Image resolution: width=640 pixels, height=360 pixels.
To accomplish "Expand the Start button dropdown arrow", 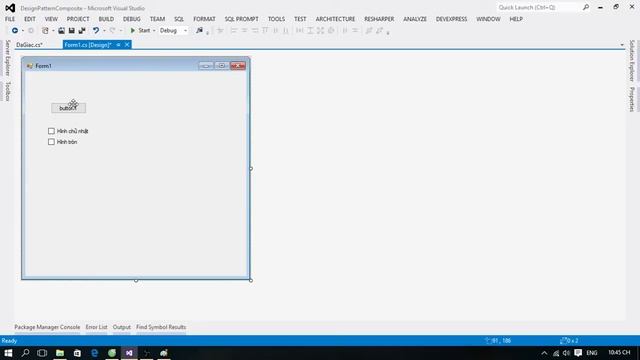I will [154, 31].
